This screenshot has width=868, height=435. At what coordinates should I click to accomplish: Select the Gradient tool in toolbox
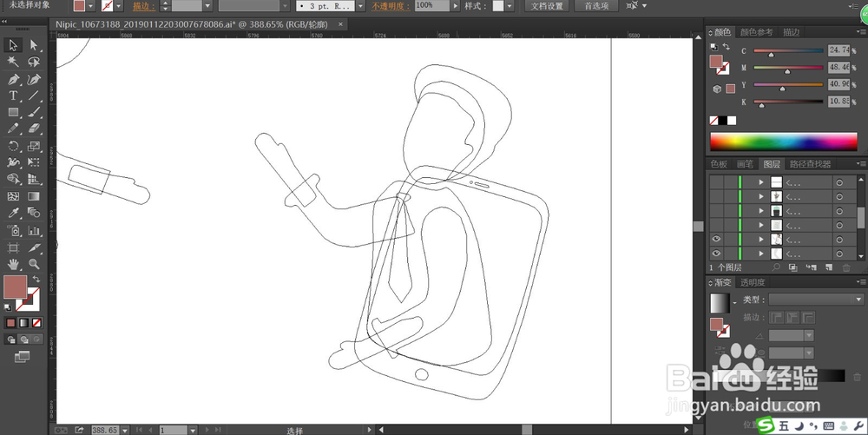click(34, 196)
